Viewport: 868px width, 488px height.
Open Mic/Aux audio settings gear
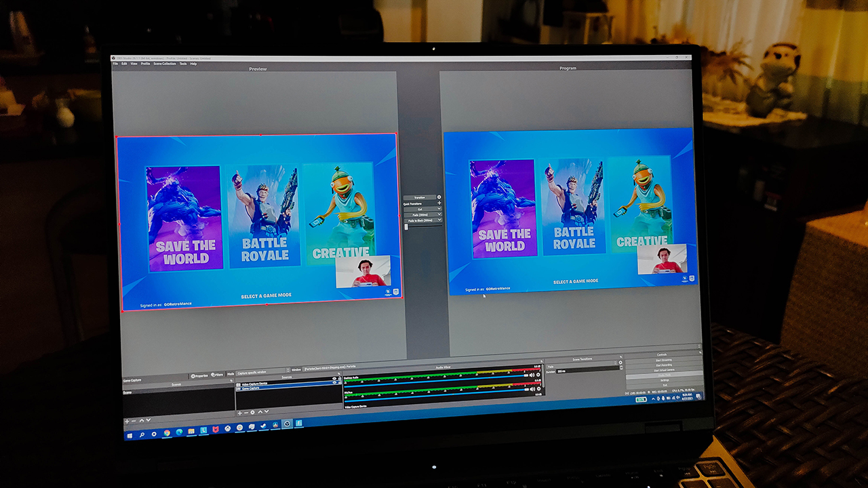538,389
